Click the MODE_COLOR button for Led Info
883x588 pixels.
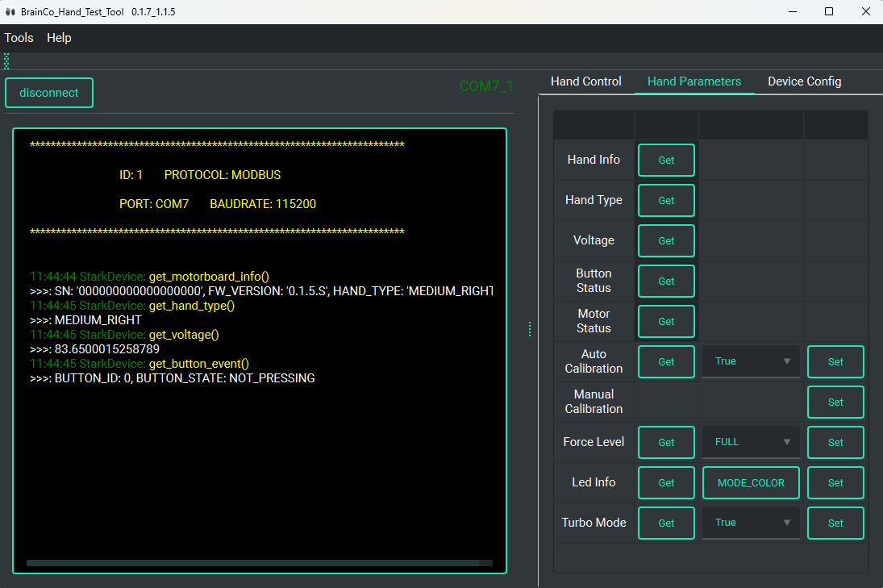[x=751, y=482]
